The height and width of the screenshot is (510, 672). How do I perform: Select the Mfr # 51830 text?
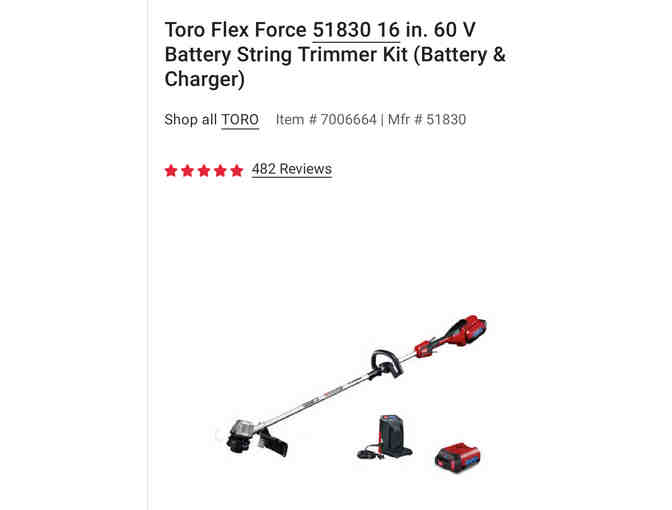(x=427, y=120)
